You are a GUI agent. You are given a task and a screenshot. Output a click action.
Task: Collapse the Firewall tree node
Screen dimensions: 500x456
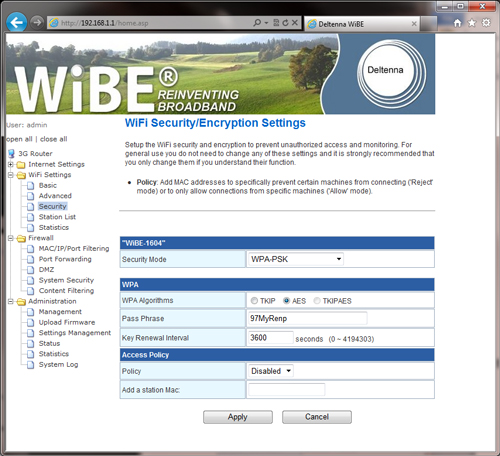click(10, 238)
